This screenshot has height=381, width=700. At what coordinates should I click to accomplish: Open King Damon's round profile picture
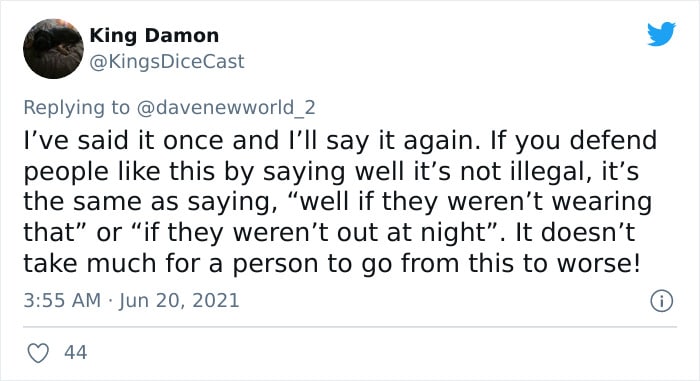tap(53, 49)
